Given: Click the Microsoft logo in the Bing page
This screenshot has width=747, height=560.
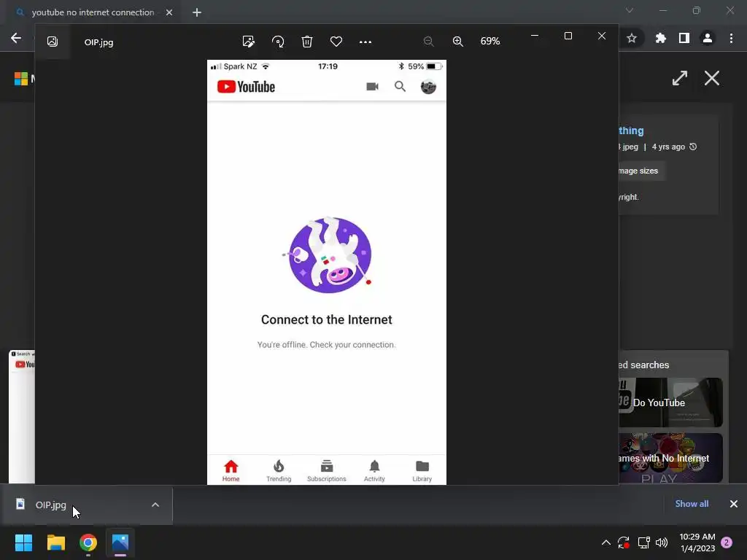Looking at the screenshot, I should tap(21, 79).
